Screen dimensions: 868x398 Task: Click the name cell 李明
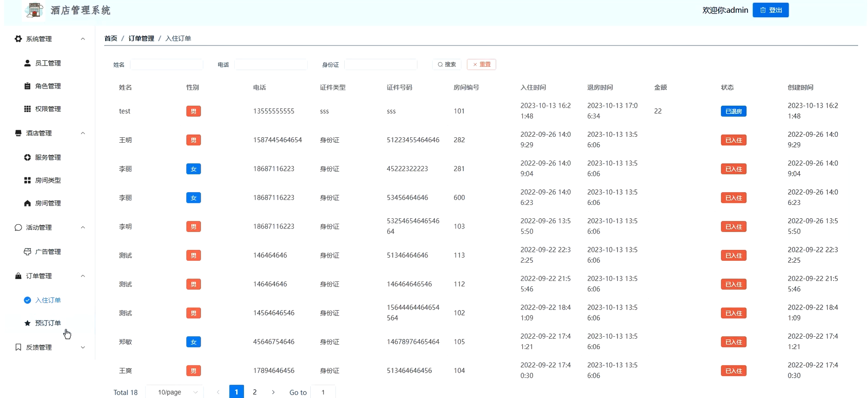pyautogui.click(x=125, y=227)
